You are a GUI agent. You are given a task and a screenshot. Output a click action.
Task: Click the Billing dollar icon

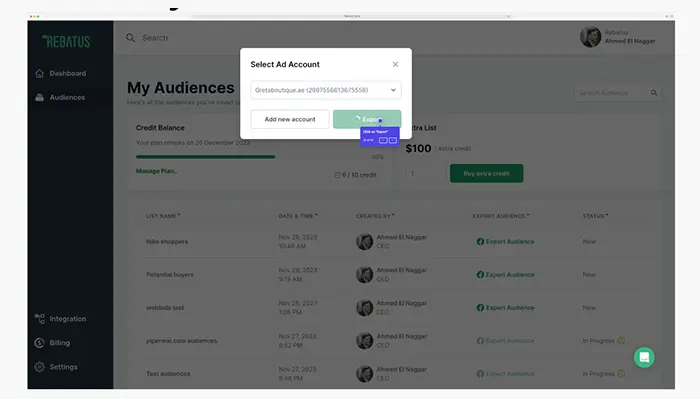(x=39, y=343)
